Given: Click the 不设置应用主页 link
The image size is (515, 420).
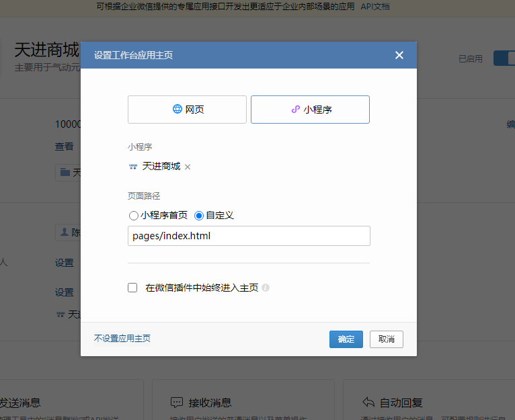Looking at the screenshot, I should 122,338.
